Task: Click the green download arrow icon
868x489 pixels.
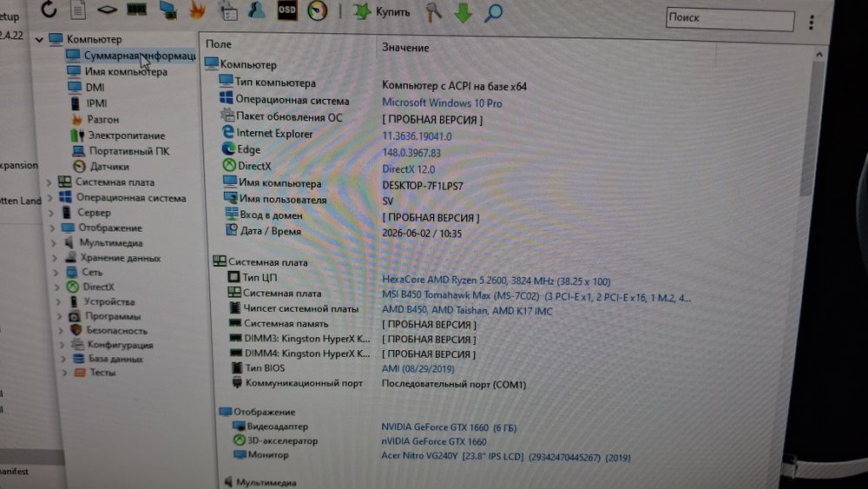Action: point(463,12)
